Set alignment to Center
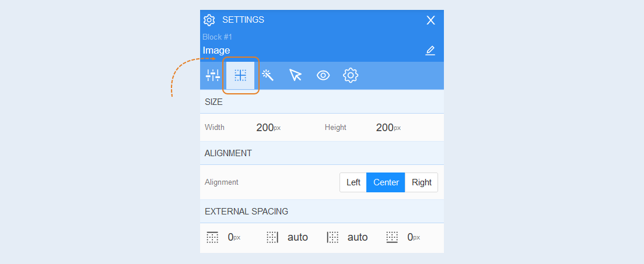This screenshot has width=644, height=264. (x=386, y=182)
